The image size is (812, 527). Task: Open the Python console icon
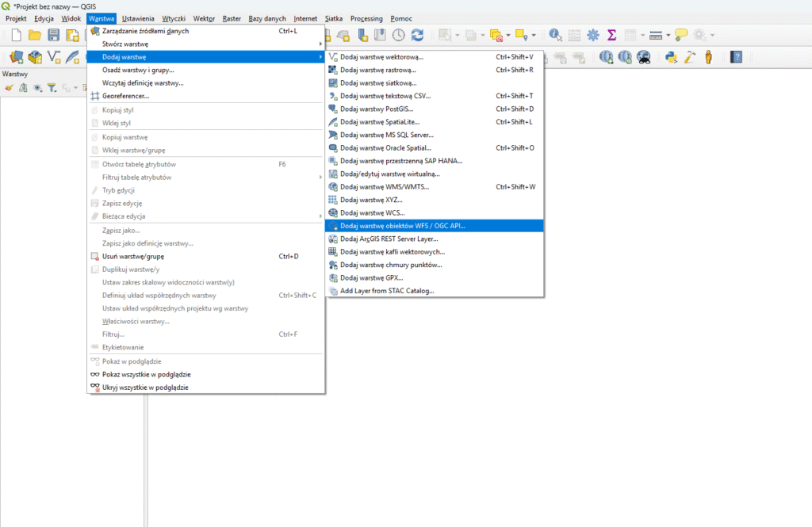671,57
